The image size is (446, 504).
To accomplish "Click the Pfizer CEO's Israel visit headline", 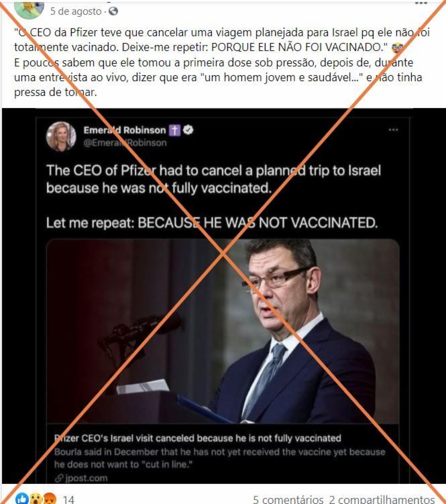I will (198, 438).
